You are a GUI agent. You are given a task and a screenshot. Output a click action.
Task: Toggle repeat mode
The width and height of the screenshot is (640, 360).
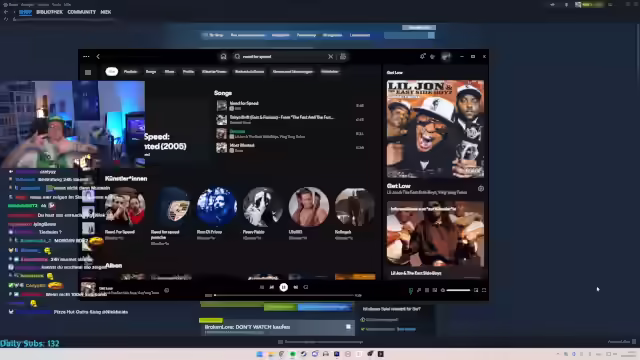pos(306,287)
